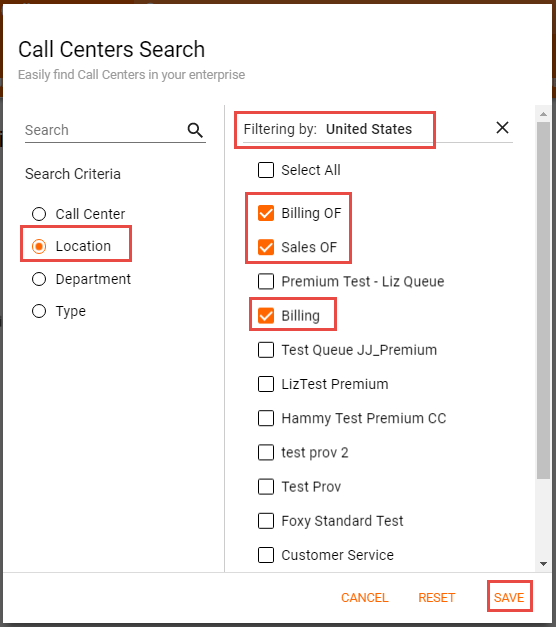Uncheck the Sales OF checkbox
This screenshot has width=556, height=627.
(266, 247)
